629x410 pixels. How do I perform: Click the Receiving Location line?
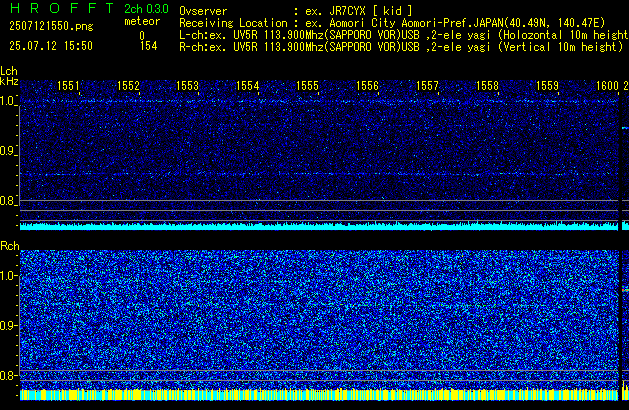[x=392, y=23]
